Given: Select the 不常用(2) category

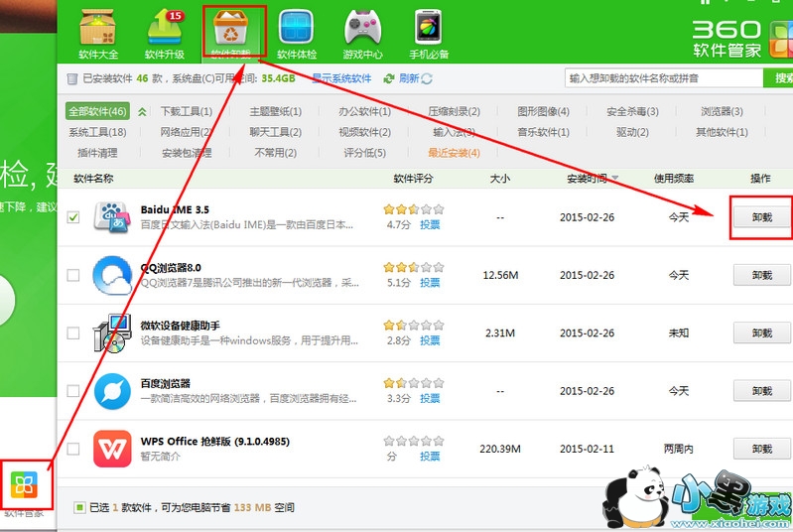Looking at the screenshot, I should pos(276,153).
